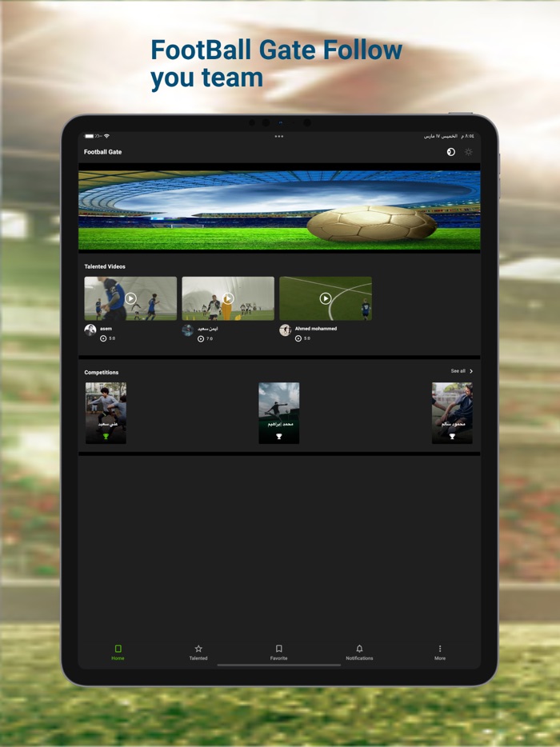Open the stadium banner image
Image resolution: width=560 pixels, height=747 pixels.
pos(279,210)
